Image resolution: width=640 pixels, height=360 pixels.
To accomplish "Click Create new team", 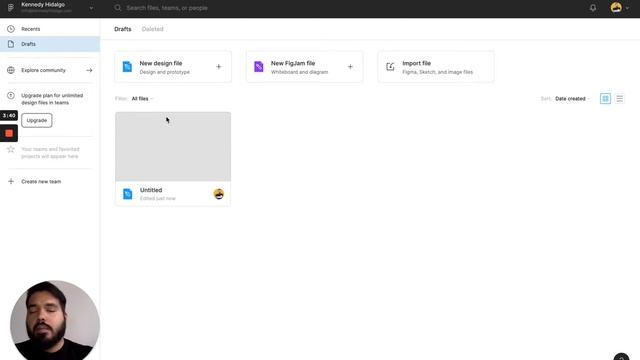I will tap(41, 182).
